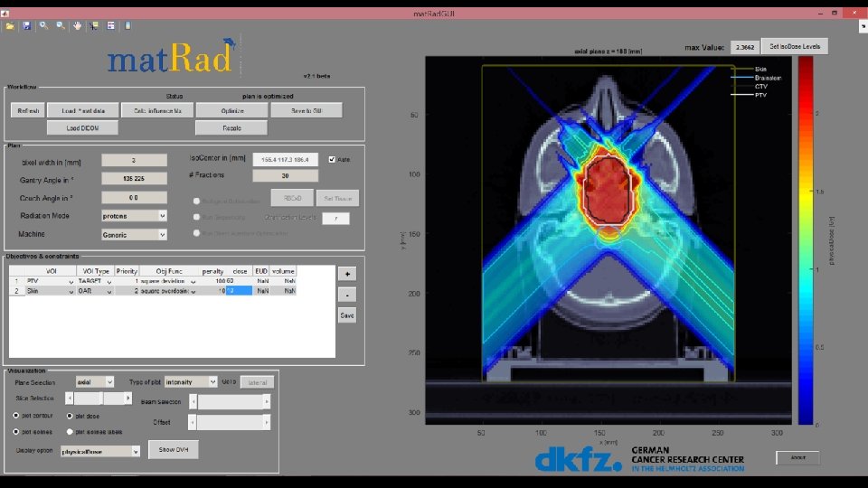868x488 pixels.
Task: Open Type of plot dropdown (intensity)
Action: [x=191, y=381]
